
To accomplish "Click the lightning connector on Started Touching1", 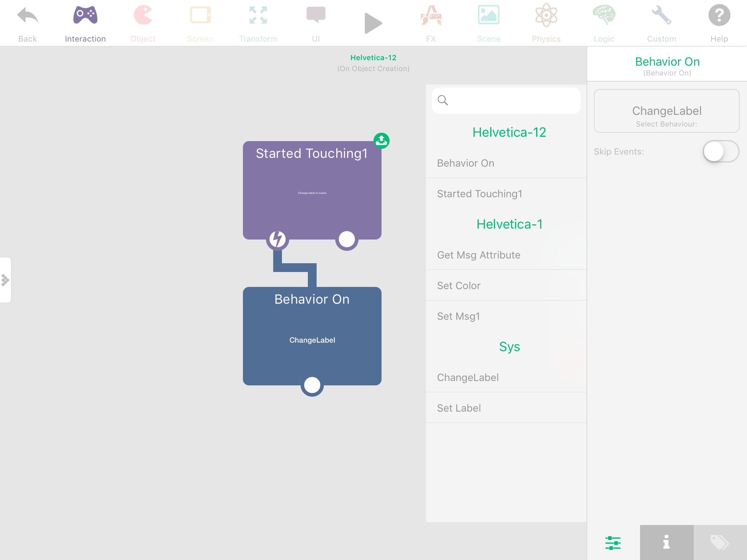I will pos(278,239).
